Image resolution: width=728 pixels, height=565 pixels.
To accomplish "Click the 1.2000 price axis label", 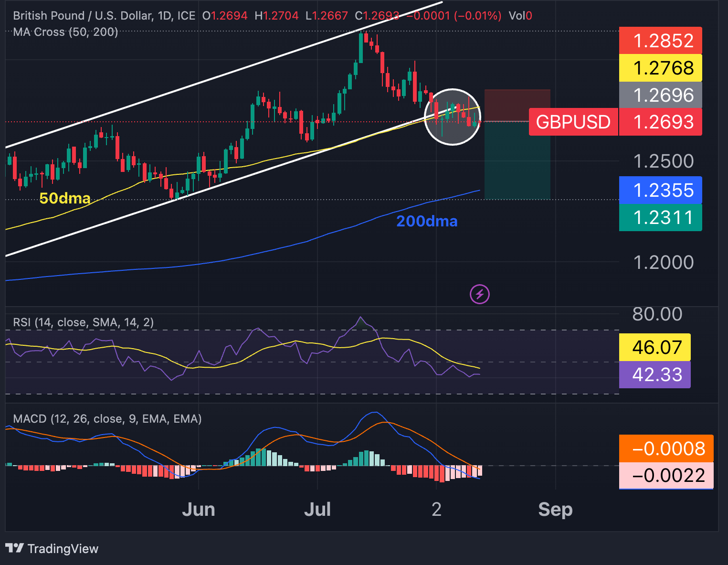I will (664, 263).
